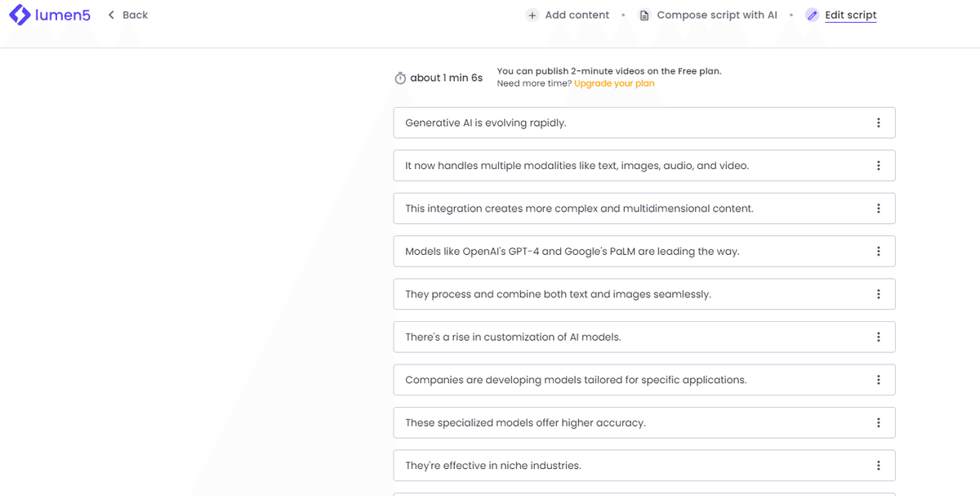Screen dimensions: 980x496
Task: Open options for 'multiple modalities' script line
Action: click(879, 166)
